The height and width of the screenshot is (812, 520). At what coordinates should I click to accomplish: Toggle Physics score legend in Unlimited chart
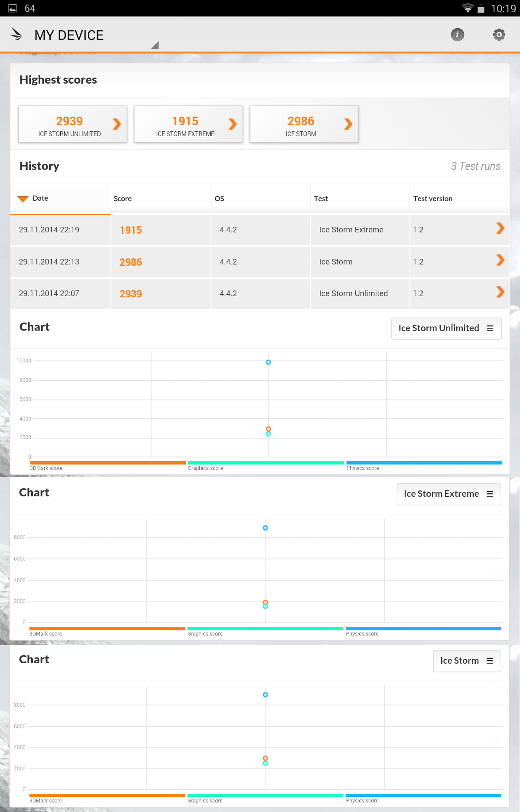[x=424, y=466]
